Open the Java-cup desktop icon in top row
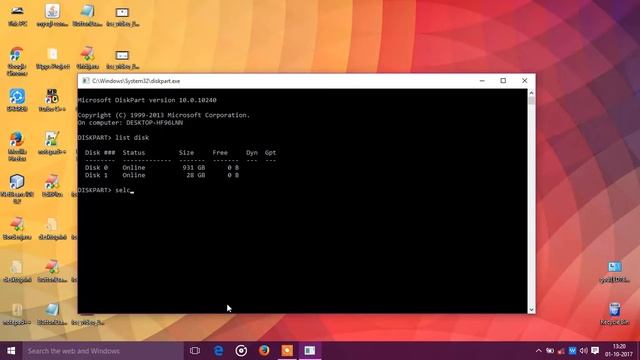Image resolution: width=640 pixels, height=360 pixels. coord(52,16)
